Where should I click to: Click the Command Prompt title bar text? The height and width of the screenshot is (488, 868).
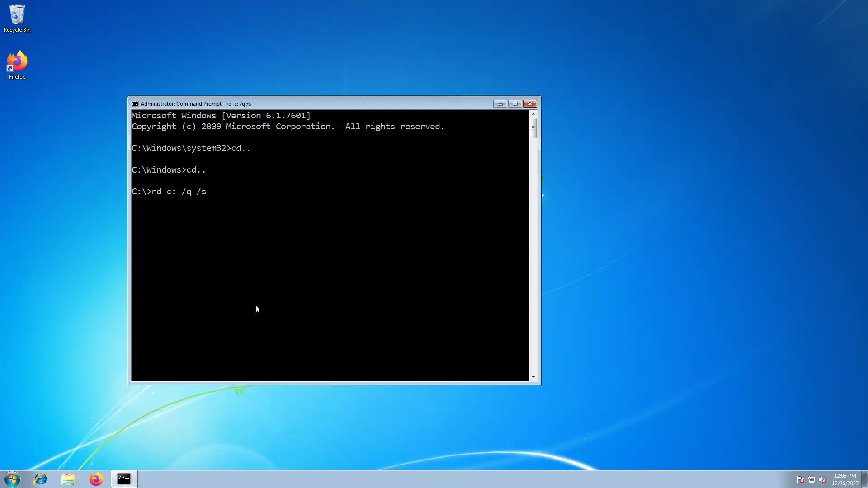pyautogui.click(x=195, y=104)
